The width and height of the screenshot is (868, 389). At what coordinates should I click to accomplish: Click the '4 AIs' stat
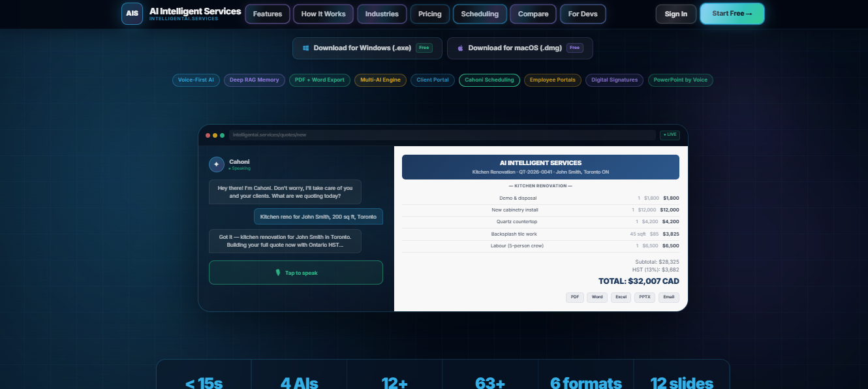299,382
